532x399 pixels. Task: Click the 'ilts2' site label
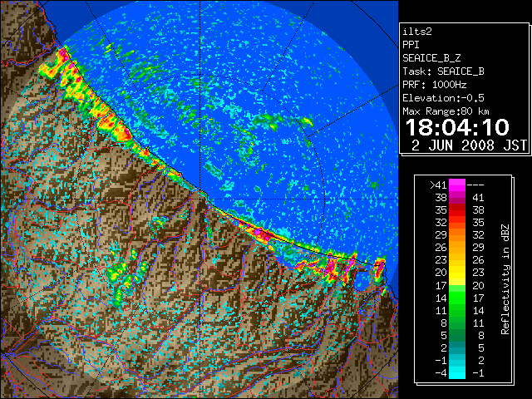(x=417, y=32)
